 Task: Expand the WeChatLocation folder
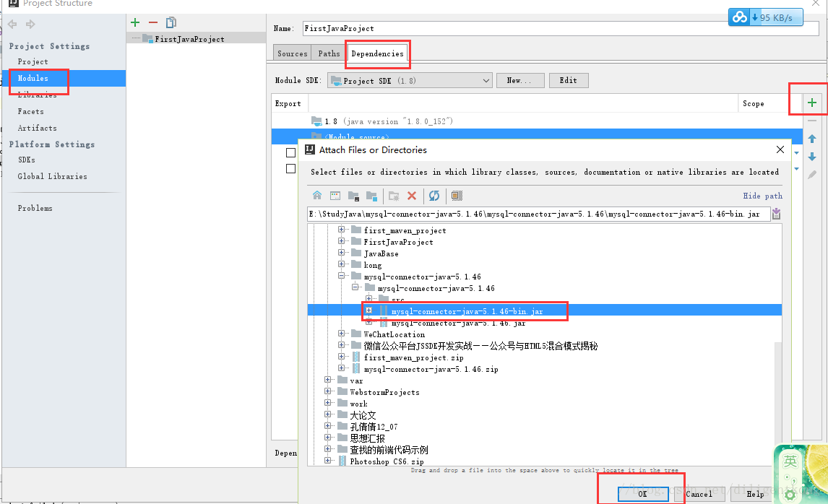341,334
